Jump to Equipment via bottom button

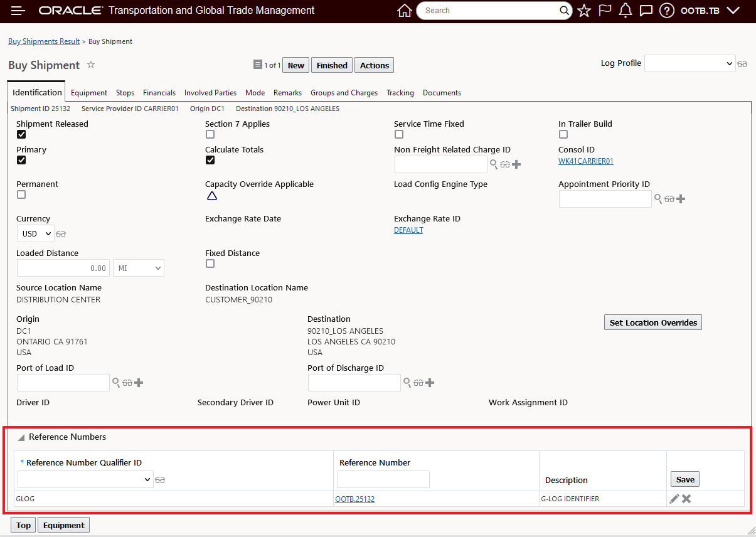[x=64, y=525]
